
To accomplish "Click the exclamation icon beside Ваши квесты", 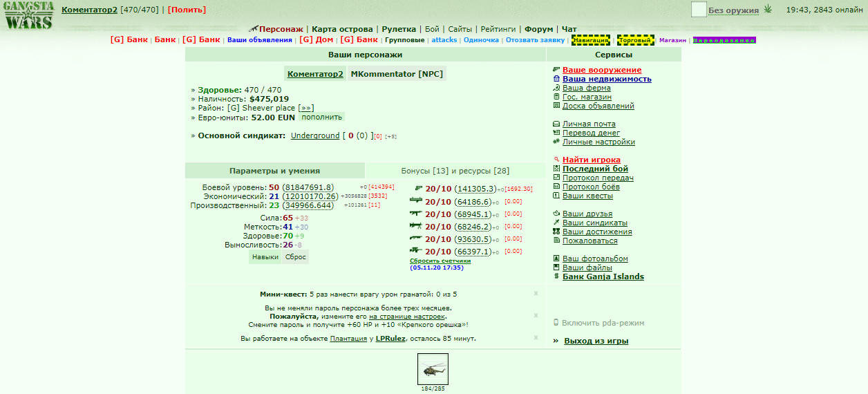I will pos(556,196).
